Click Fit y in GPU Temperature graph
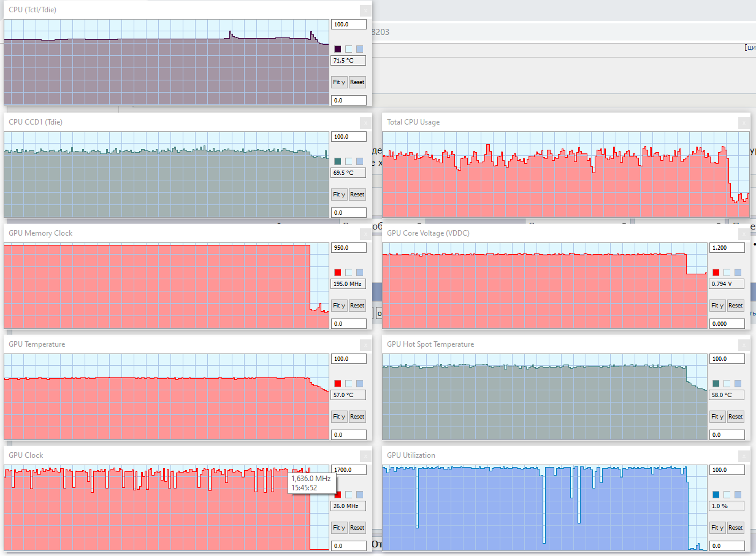Screen dimensions: 756x556 [339, 416]
